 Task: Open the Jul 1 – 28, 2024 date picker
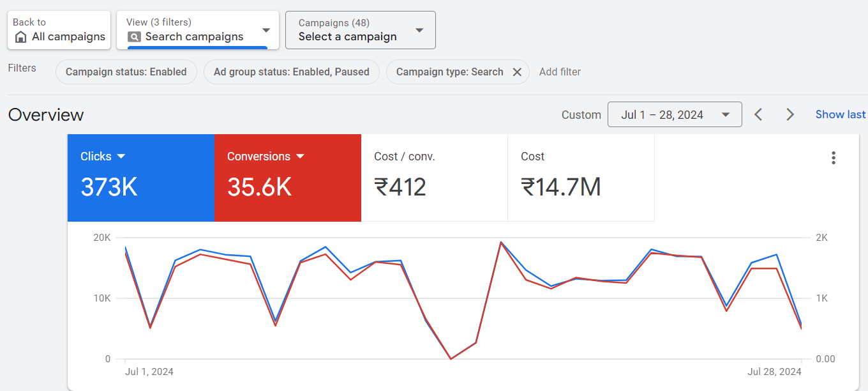tap(675, 115)
